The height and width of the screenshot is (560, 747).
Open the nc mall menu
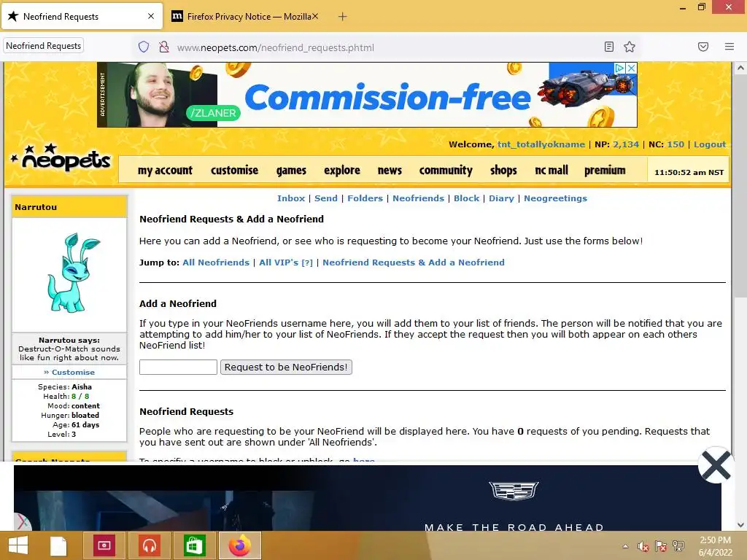[x=551, y=170]
